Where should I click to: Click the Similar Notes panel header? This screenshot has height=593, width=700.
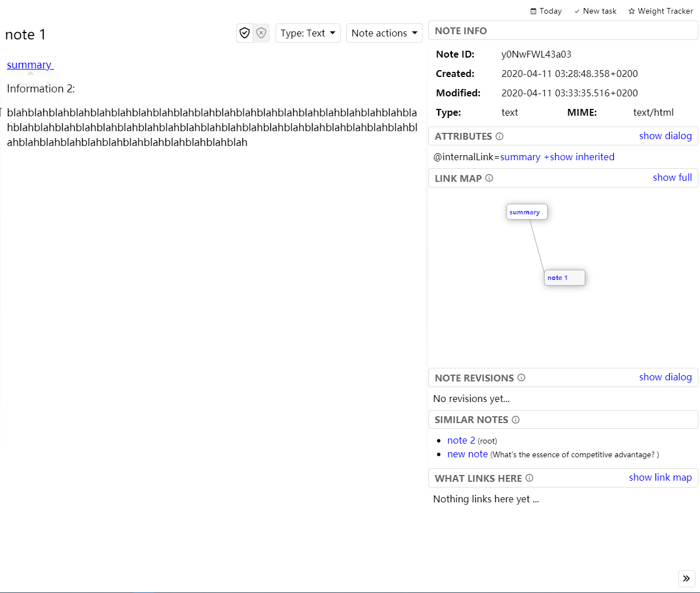point(563,420)
